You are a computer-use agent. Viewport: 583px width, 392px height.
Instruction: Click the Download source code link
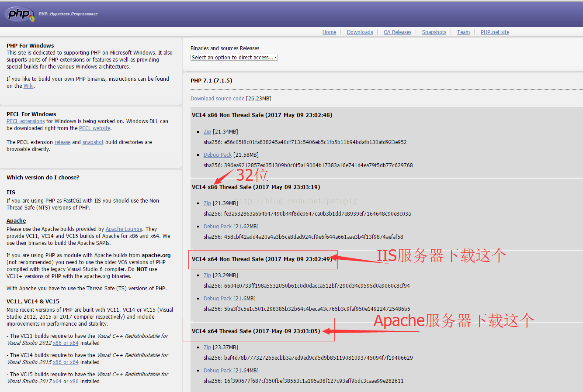217,99
